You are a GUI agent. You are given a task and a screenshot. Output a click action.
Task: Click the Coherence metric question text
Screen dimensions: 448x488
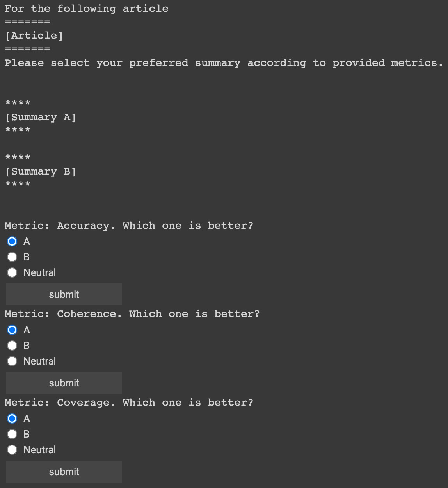click(132, 314)
